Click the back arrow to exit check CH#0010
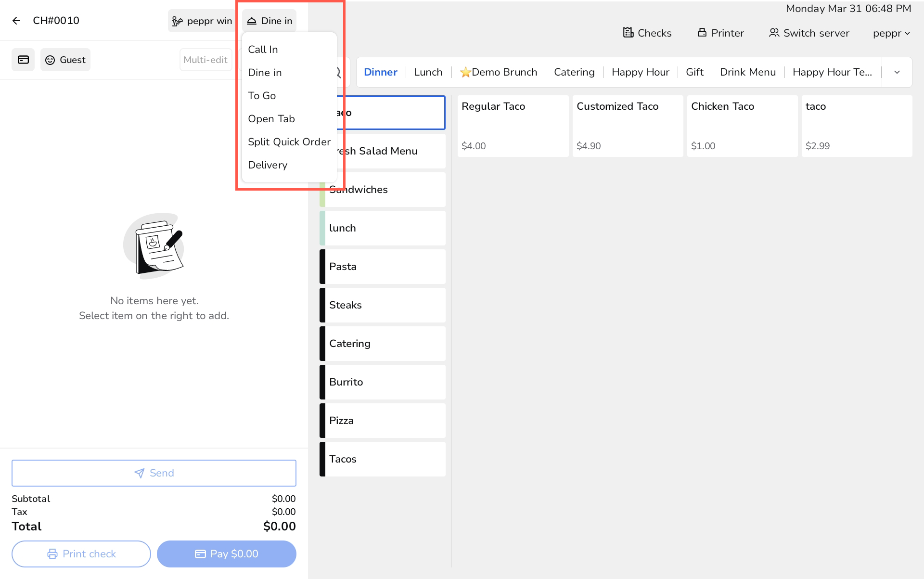The width and height of the screenshot is (924, 579). (x=17, y=20)
